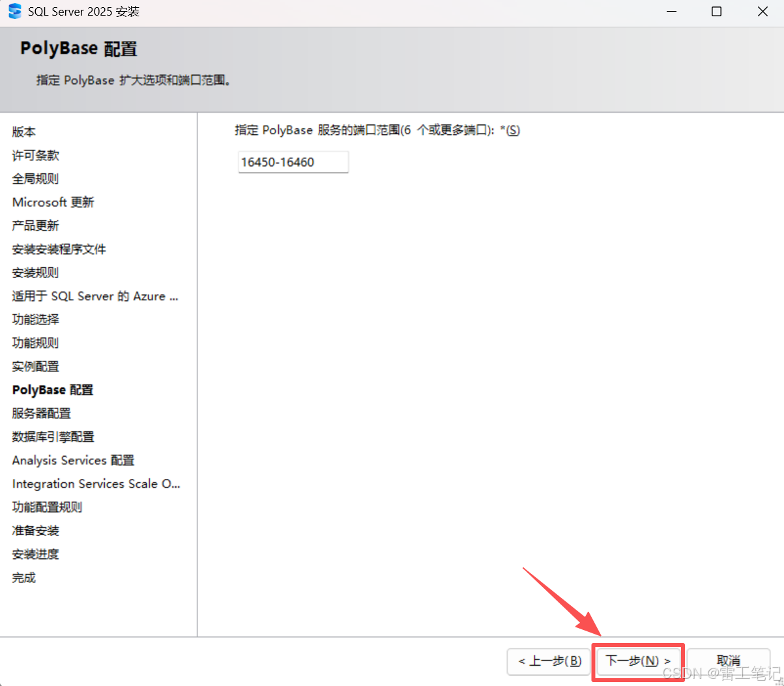The height and width of the screenshot is (686, 784).
Task: Select the 功能配置规则 step
Action: coord(48,507)
